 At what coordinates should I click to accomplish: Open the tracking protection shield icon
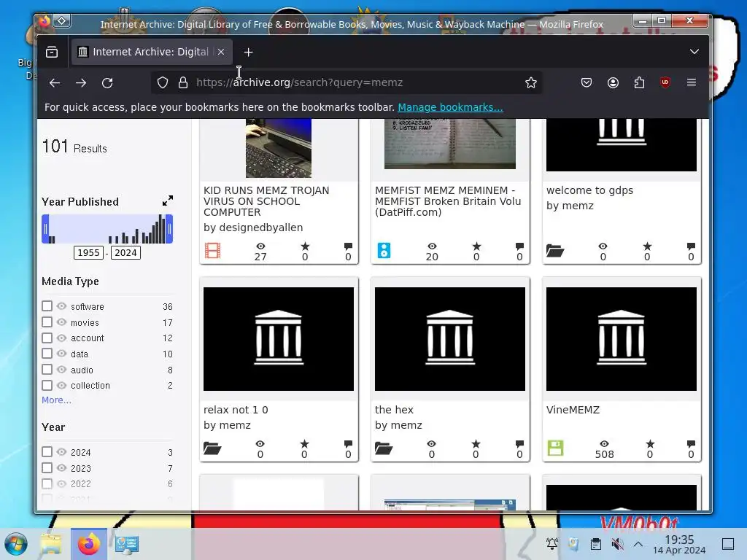click(163, 83)
